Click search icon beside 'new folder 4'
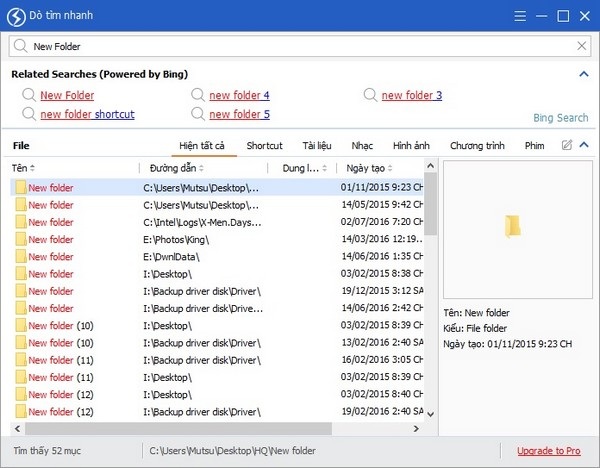Viewport: 600px width, 468px height. [198, 95]
